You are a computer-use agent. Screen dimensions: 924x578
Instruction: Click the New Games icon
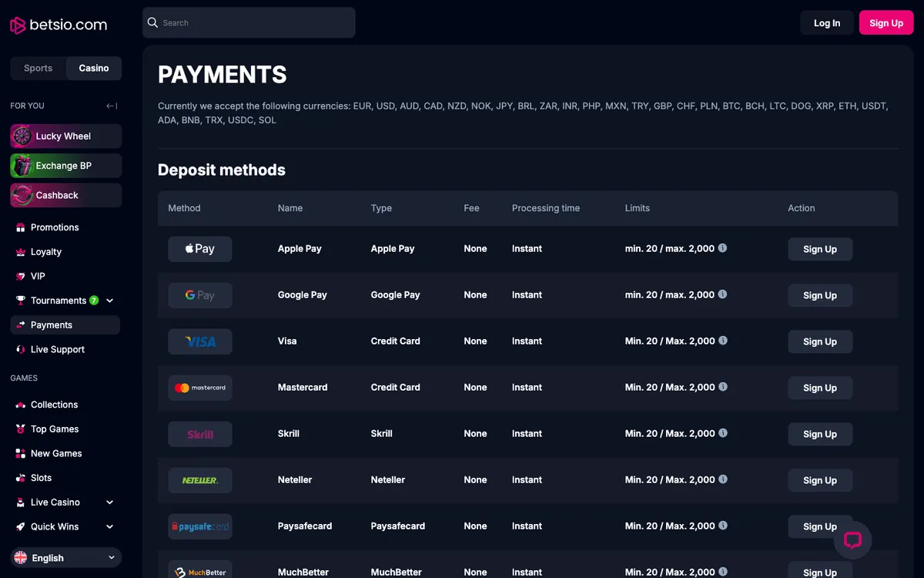click(21, 453)
